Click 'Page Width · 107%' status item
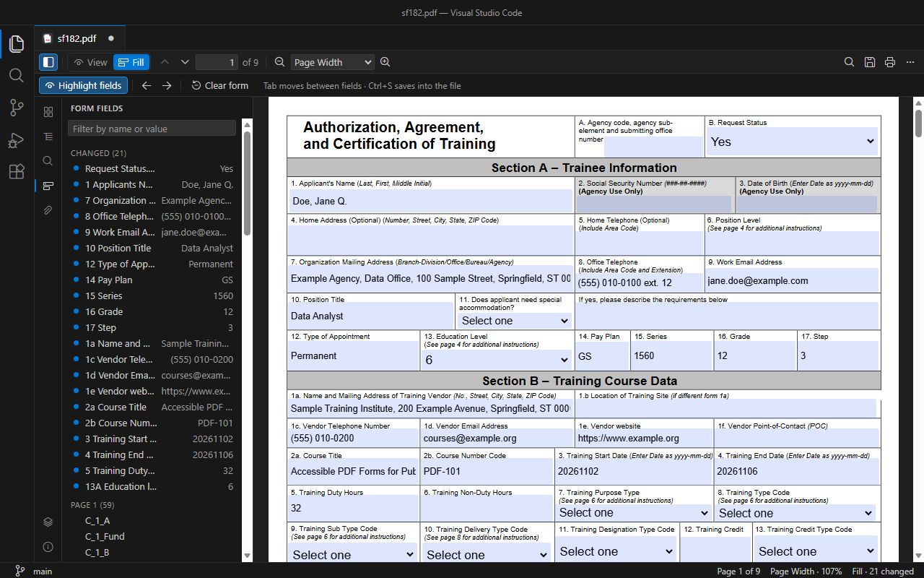924x578 pixels. [806, 571]
